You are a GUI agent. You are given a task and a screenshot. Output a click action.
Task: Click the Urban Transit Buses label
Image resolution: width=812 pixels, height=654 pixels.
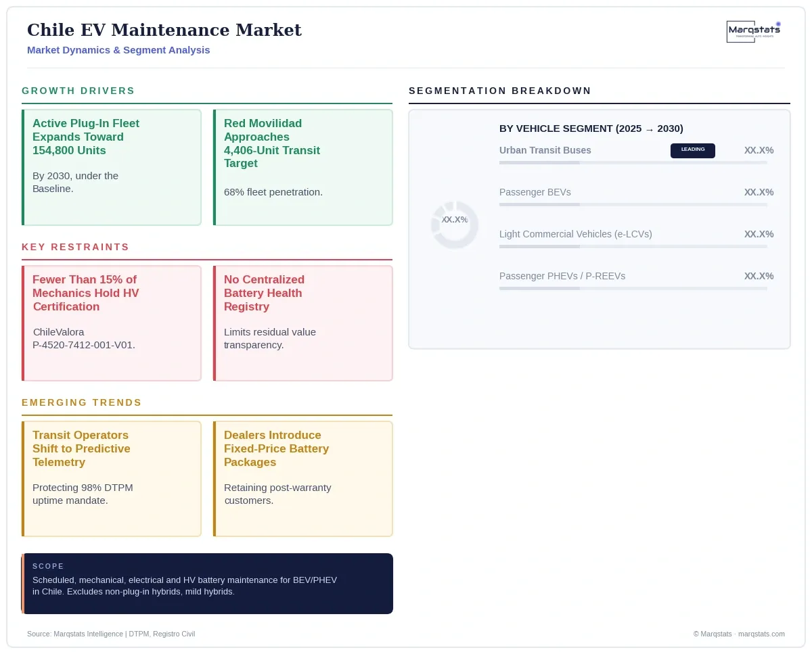[545, 150]
